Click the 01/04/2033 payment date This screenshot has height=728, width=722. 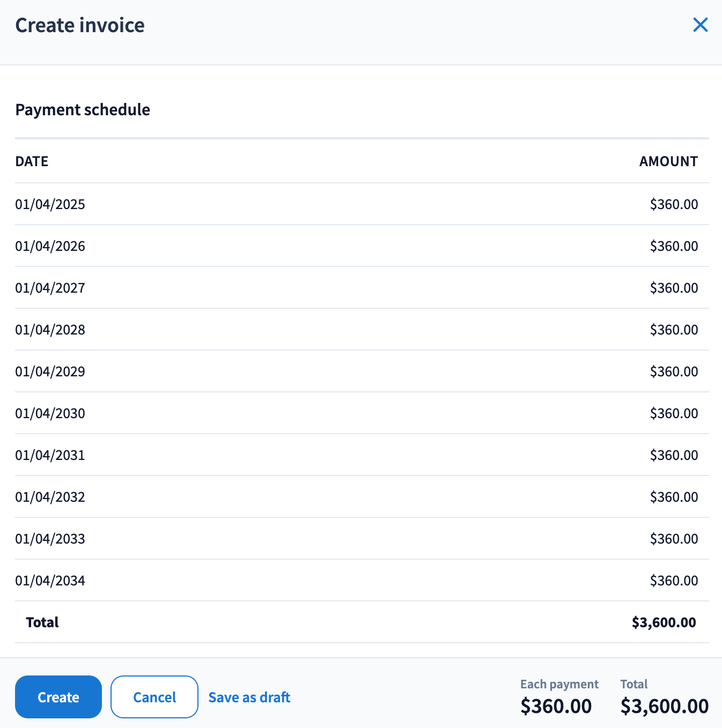click(50, 539)
